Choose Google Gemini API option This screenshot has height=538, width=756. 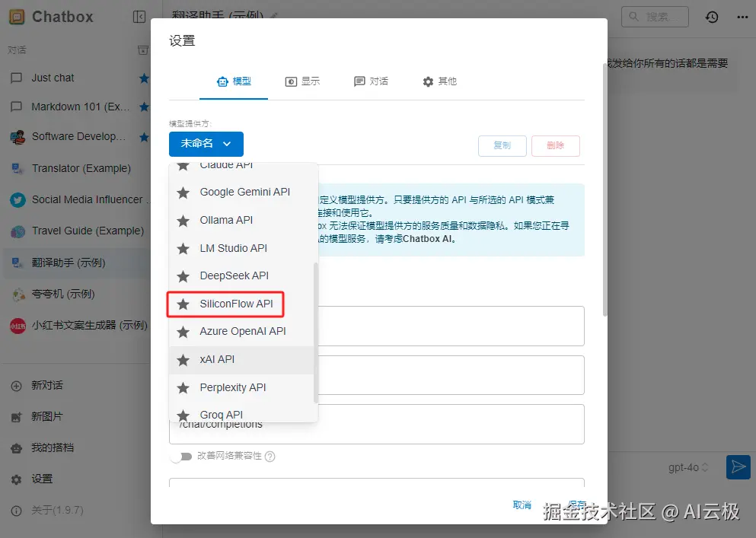[241, 193]
